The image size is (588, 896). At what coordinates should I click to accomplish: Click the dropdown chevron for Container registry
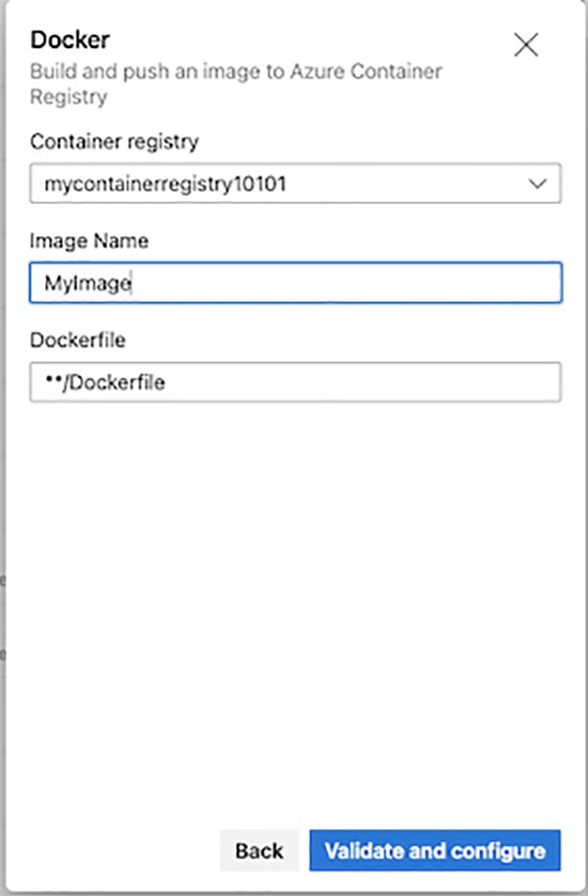(536, 183)
